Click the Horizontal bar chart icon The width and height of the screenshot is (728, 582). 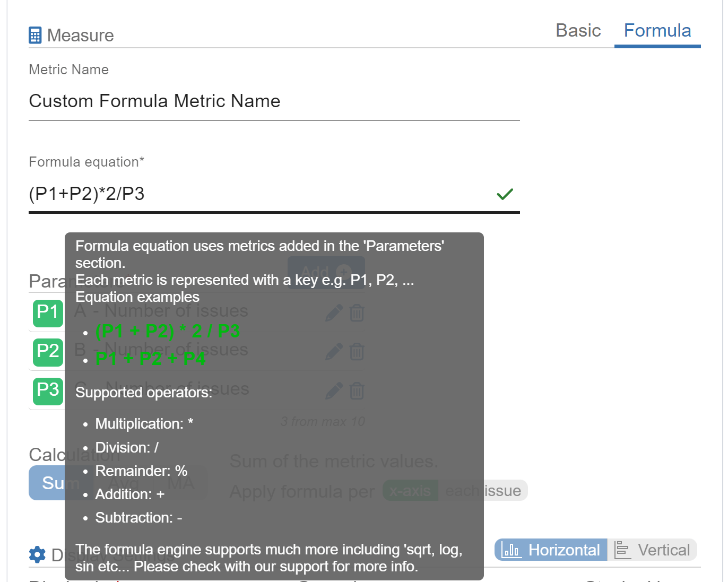coord(511,550)
